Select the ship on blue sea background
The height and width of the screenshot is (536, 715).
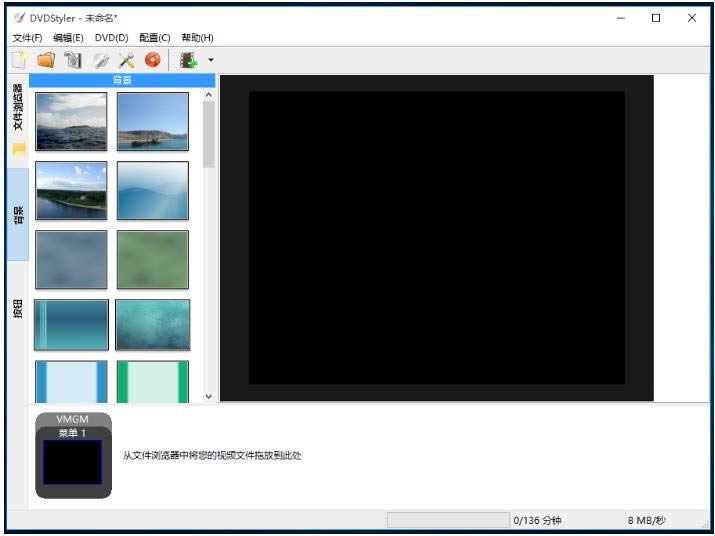pos(153,121)
